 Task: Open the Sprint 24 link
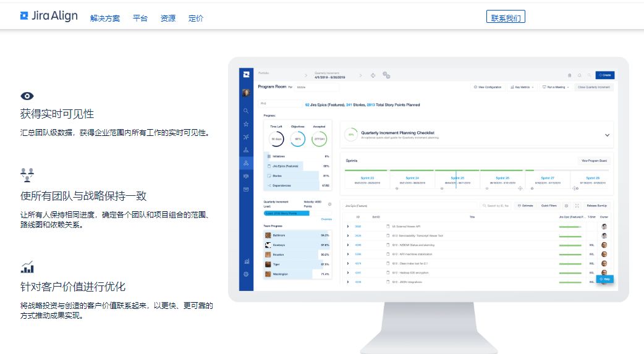tap(412, 178)
